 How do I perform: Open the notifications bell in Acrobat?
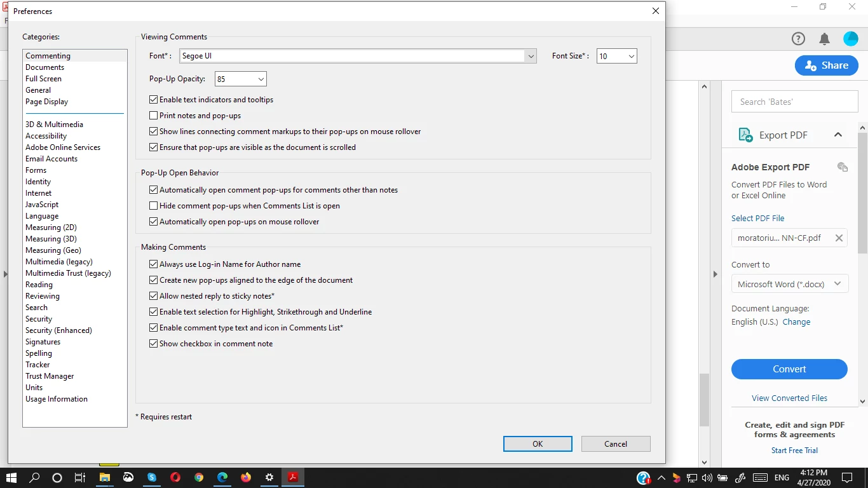824,39
